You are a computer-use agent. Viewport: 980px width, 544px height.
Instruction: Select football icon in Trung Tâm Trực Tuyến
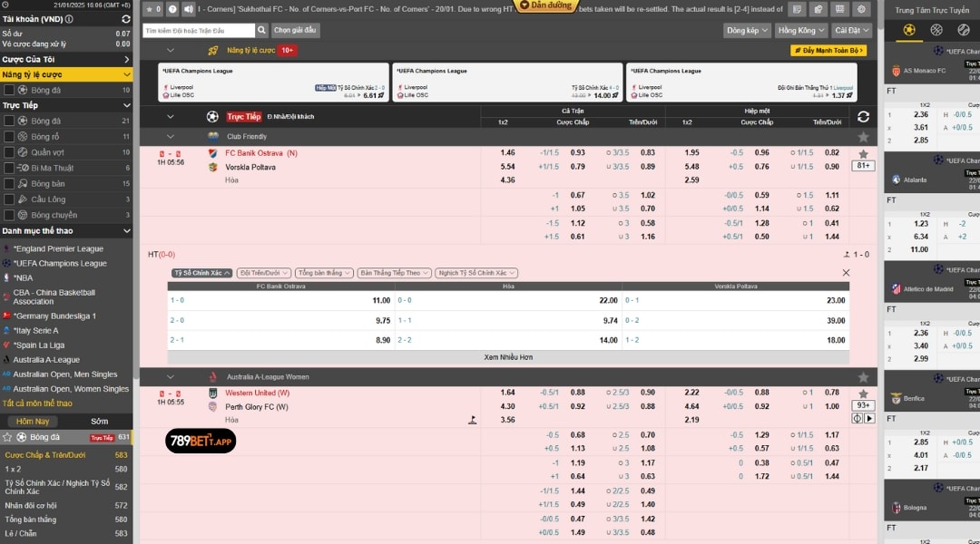click(x=908, y=30)
